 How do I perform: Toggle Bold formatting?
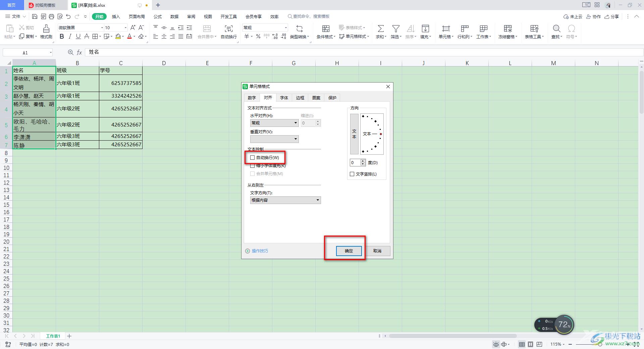click(x=62, y=37)
